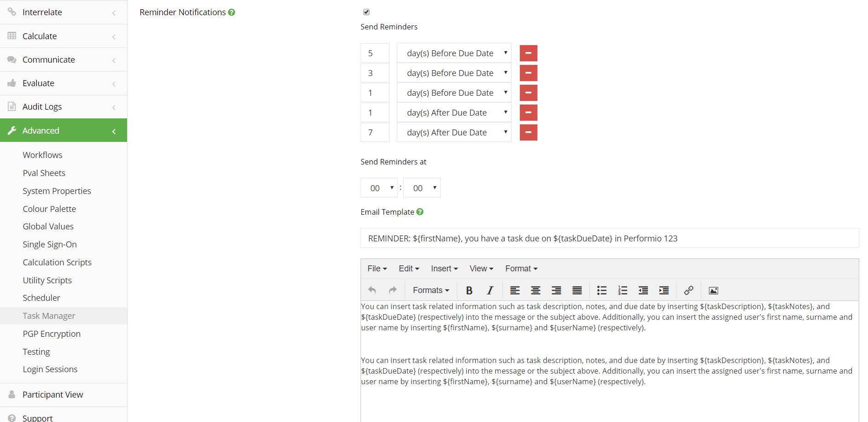Click the email subject line field
Image resolution: width=868 pixels, height=422 pixels.
(x=610, y=238)
